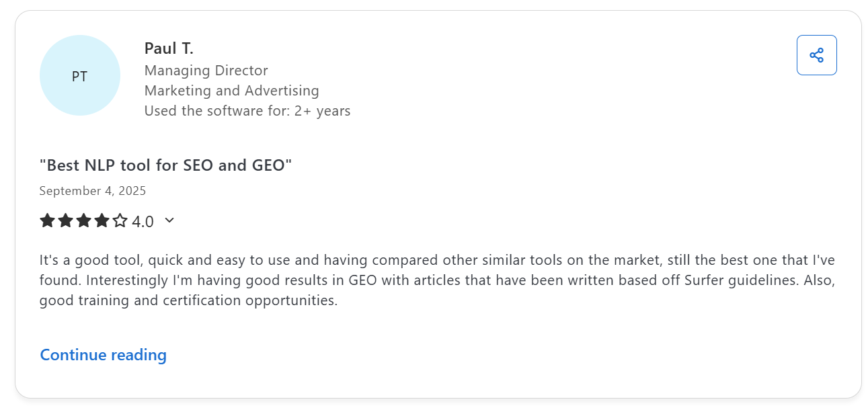The width and height of the screenshot is (868, 410).
Task: Select the fifth, unfilled star outline
Action: [x=119, y=220]
